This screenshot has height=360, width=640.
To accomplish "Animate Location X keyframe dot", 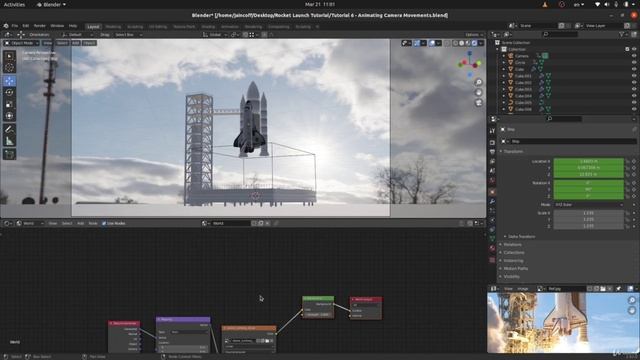I will pyautogui.click(x=634, y=162).
